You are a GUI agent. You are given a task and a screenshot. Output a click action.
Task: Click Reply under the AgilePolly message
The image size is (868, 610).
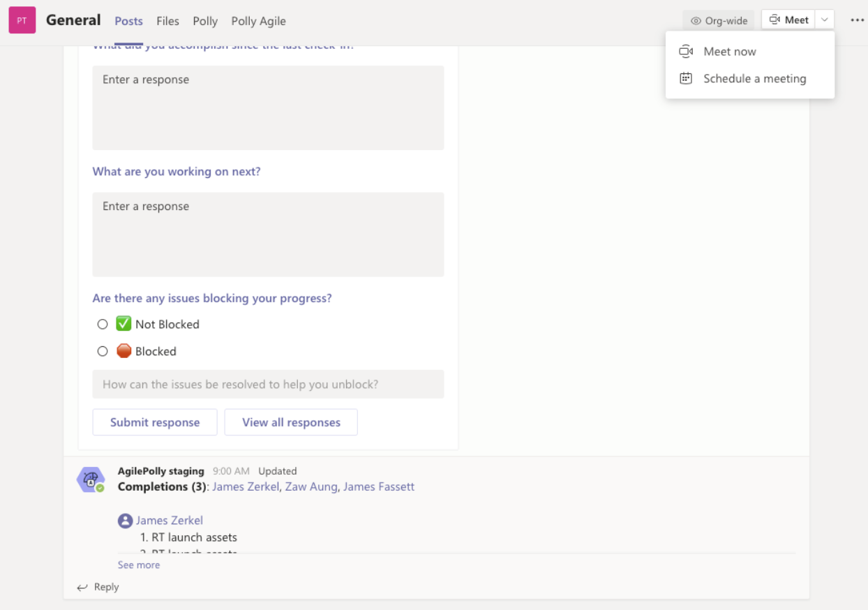pyautogui.click(x=106, y=588)
